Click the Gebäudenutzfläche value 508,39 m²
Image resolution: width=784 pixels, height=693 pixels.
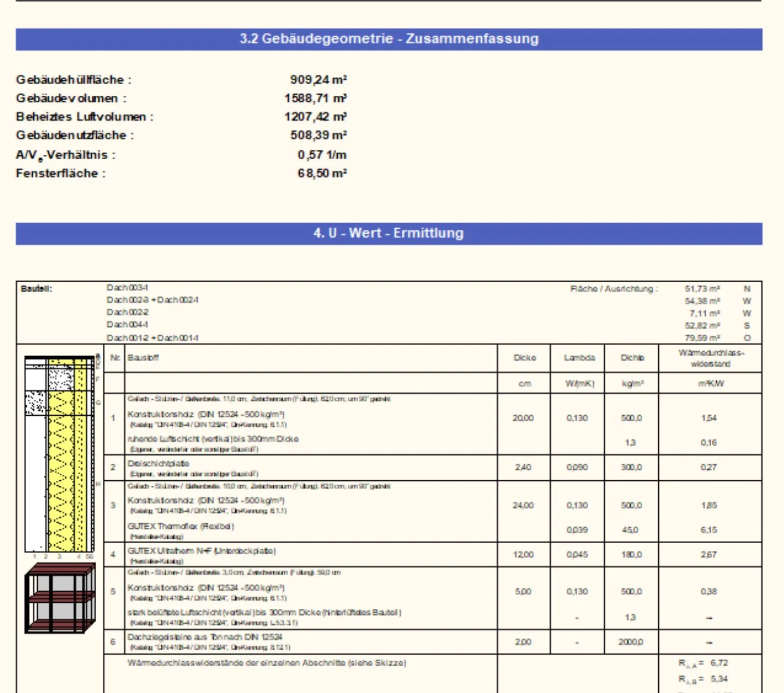pyautogui.click(x=318, y=135)
